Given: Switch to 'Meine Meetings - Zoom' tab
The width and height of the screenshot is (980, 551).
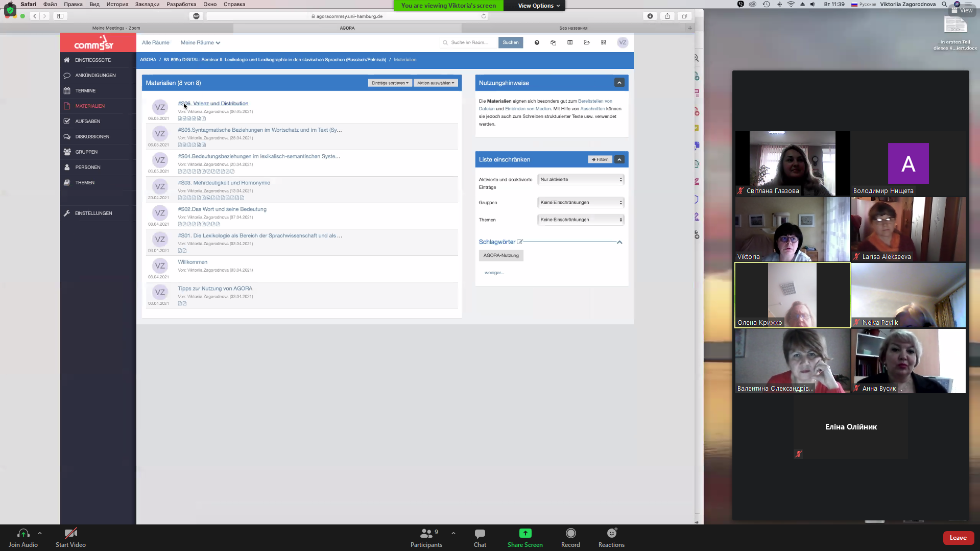Looking at the screenshot, I should point(116,28).
